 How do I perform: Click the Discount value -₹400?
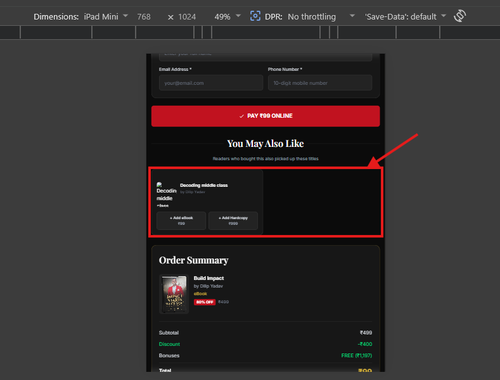(x=365, y=344)
